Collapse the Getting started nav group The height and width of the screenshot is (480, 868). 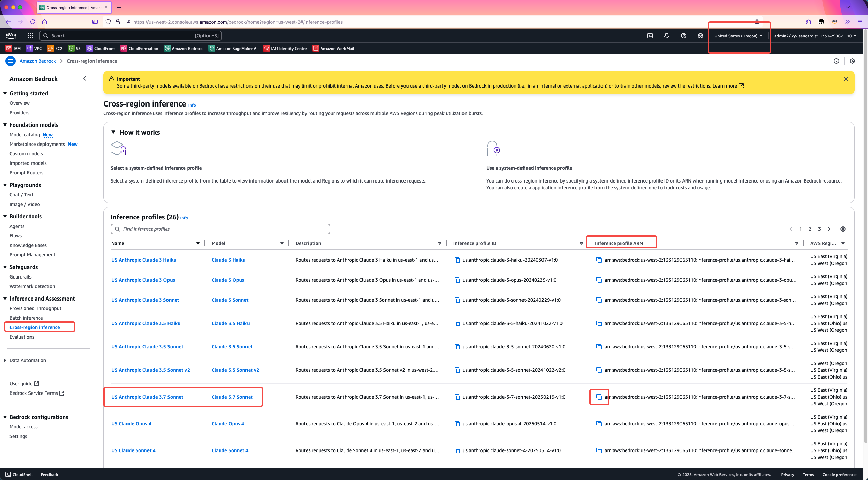coord(5,93)
